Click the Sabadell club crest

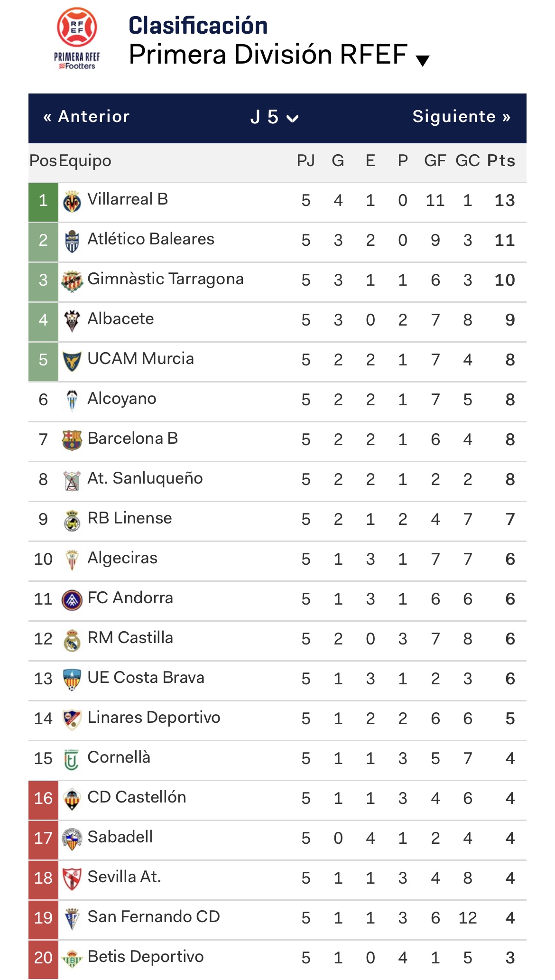(x=72, y=839)
